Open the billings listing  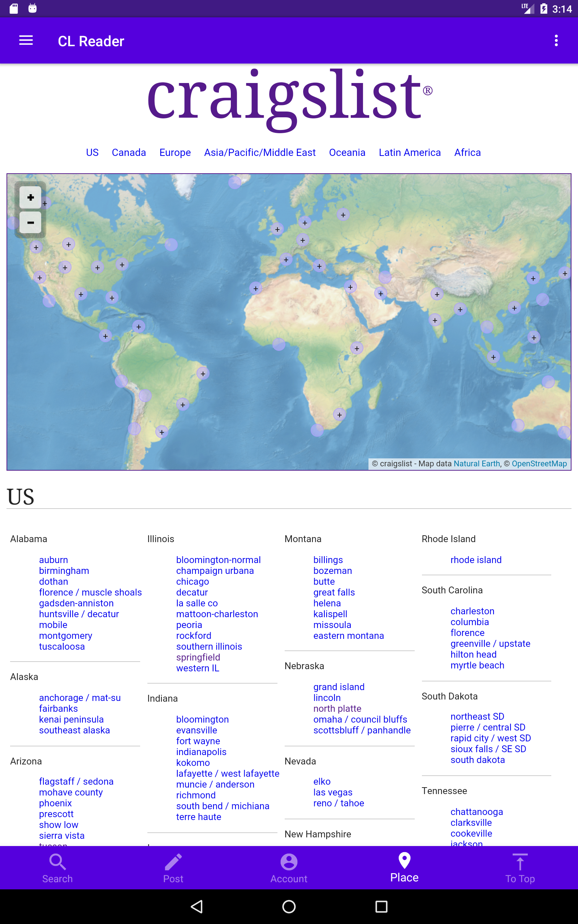328,560
